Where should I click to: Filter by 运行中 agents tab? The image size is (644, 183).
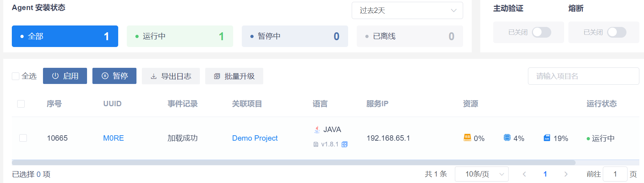[180, 36]
